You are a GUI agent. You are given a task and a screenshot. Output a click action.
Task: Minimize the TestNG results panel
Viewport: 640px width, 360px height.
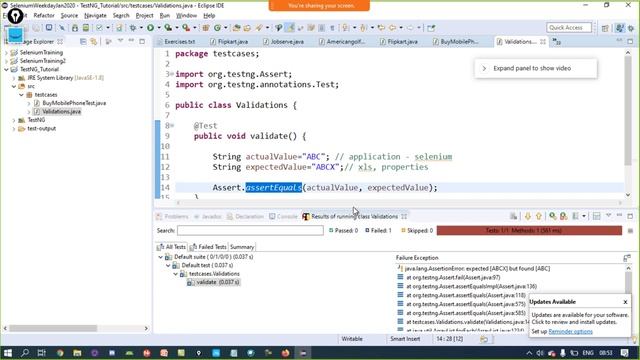pyautogui.click(x=620, y=216)
